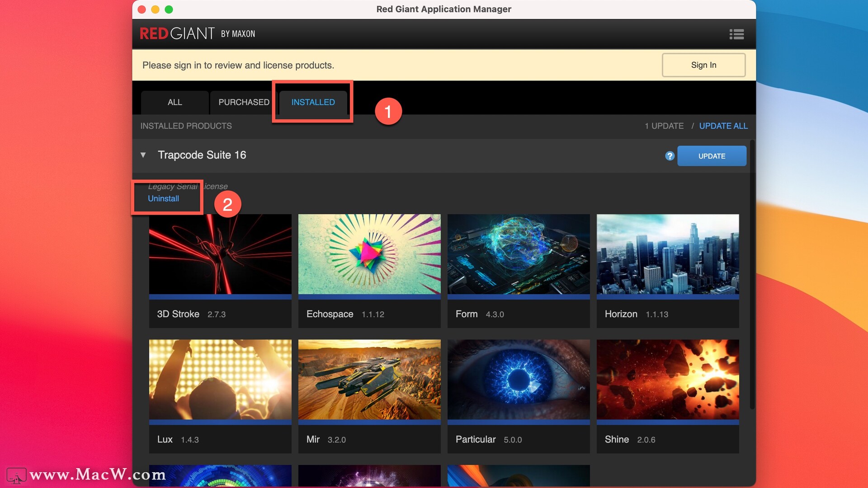Screen dimensions: 868x488
Task: Click UPDATE for Trapcode Suite 16
Action: [x=712, y=155]
